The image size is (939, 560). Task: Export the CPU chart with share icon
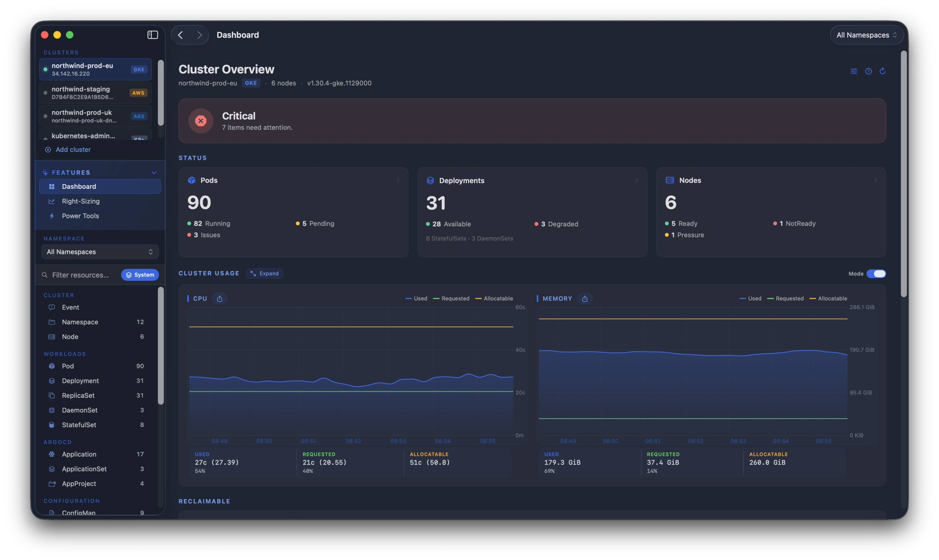pyautogui.click(x=220, y=298)
